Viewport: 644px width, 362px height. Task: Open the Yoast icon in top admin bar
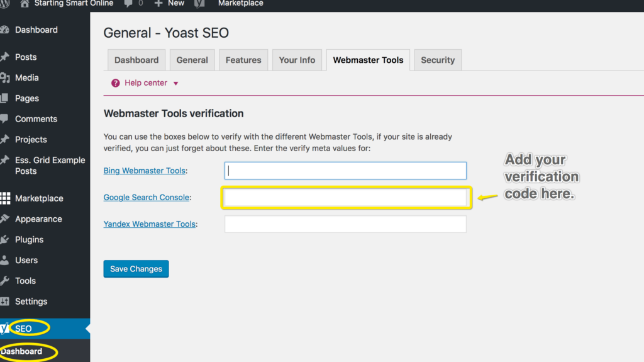pyautogui.click(x=199, y=4)
